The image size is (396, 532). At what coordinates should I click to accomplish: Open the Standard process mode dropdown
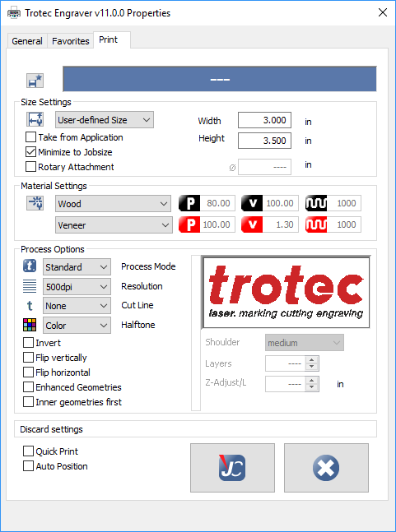pos(77,267)
